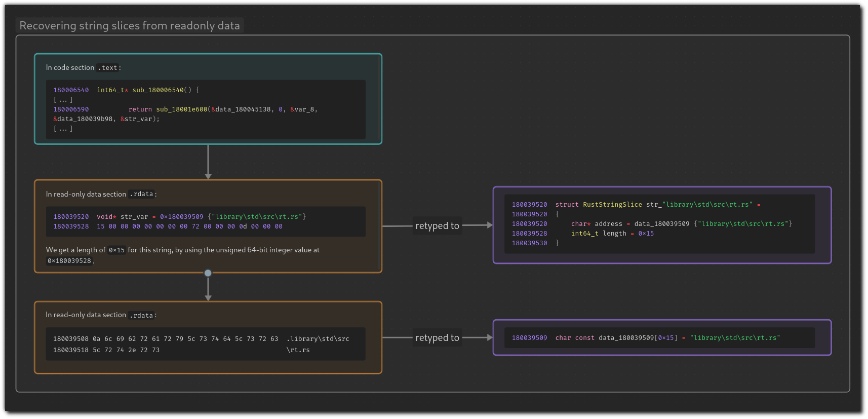This screenshot has height=419, width=868.
Task: Select the inline code 0×15 in the sentence
Action: [116, 250]
